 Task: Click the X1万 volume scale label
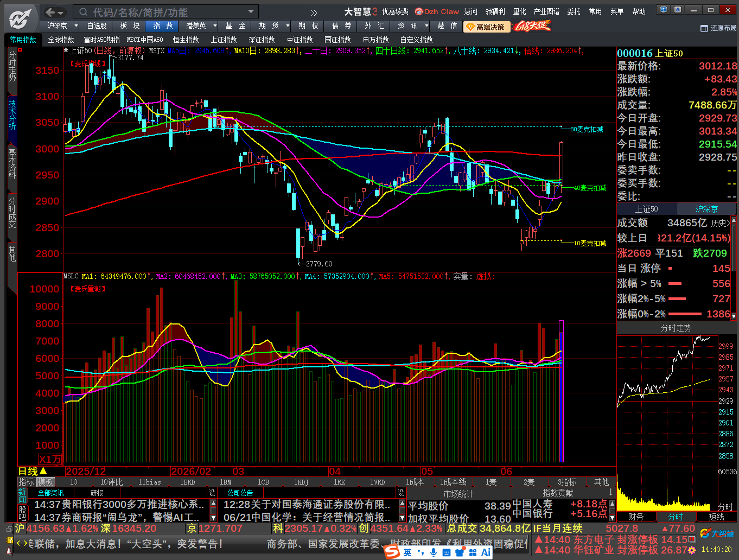coord(49,459)
